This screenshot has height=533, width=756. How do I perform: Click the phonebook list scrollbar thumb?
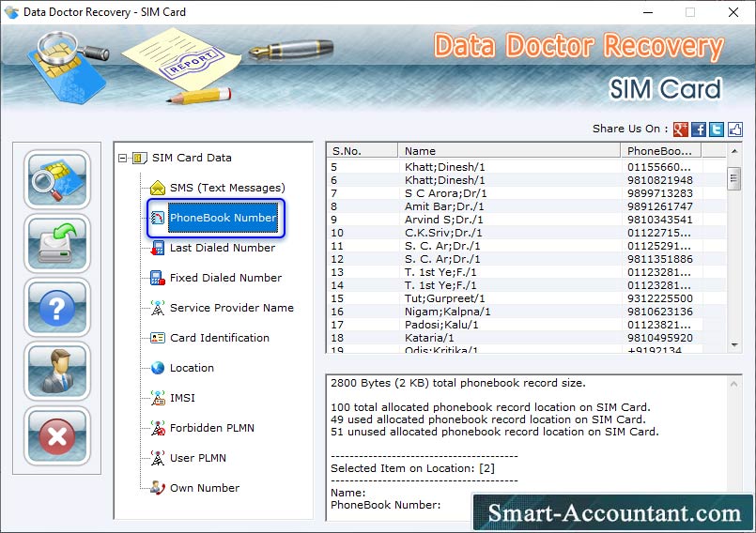(x=734, y=179)
